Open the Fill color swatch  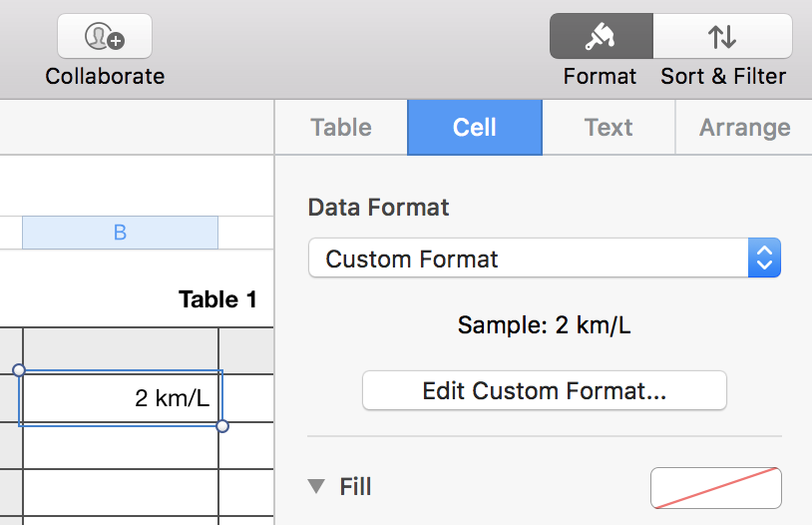[715, 487]
